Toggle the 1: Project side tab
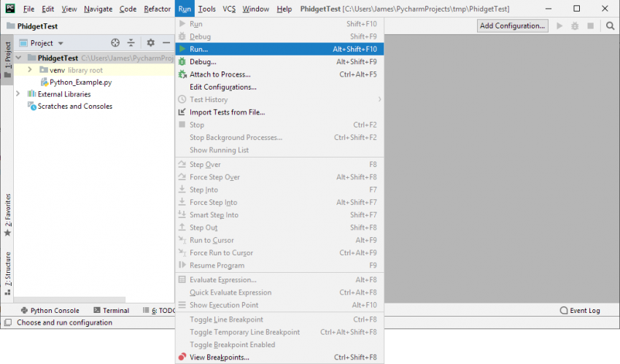 coord(7,59)
